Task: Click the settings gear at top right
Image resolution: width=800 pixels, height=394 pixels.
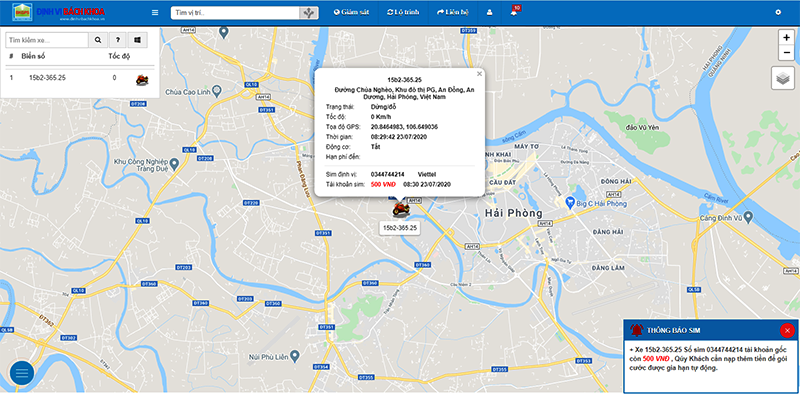Action: 778,12
